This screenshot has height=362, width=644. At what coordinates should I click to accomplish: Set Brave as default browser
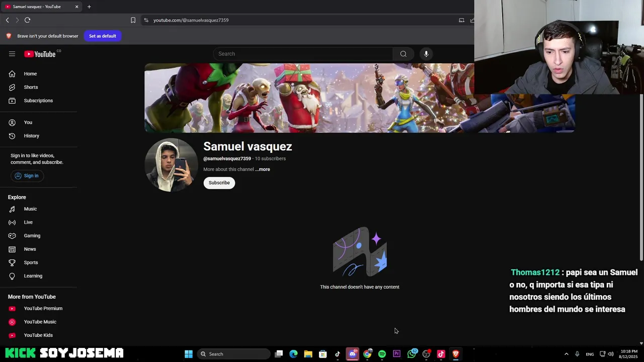[103, 36]
